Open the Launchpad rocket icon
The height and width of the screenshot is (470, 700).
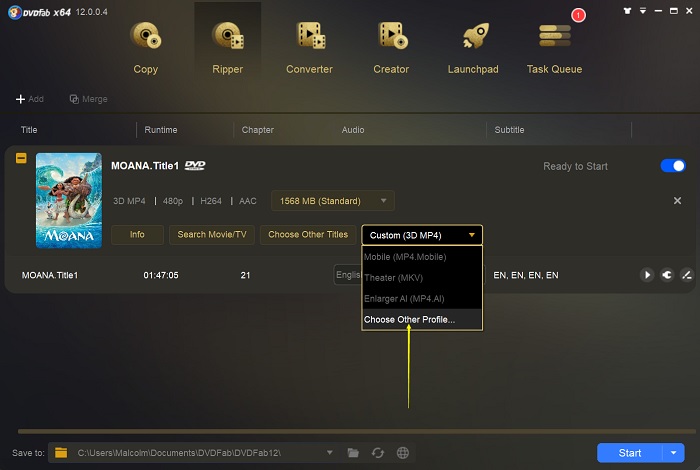(475, 36)
